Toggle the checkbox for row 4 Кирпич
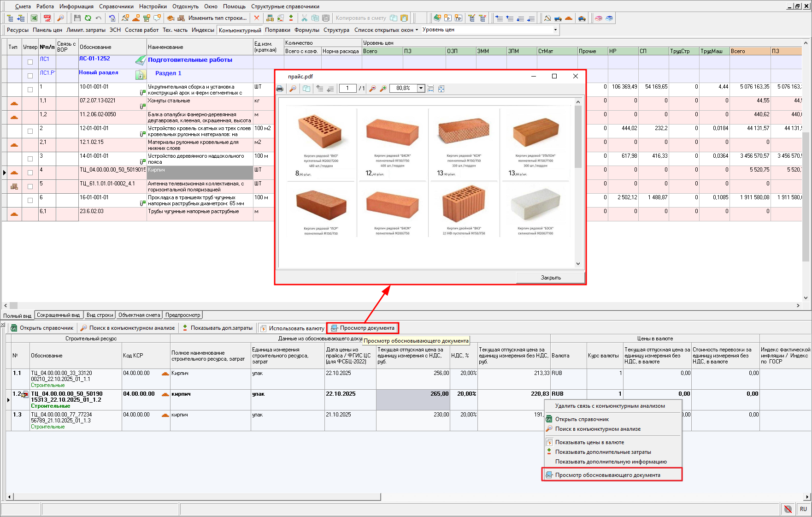 (30, 172)
